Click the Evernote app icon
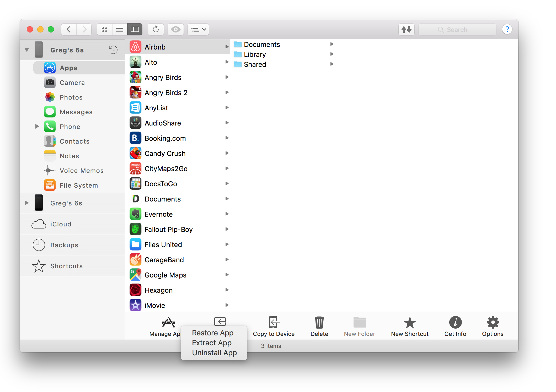Viewport: 556px width, 392px height. click(x=136, y=214)
